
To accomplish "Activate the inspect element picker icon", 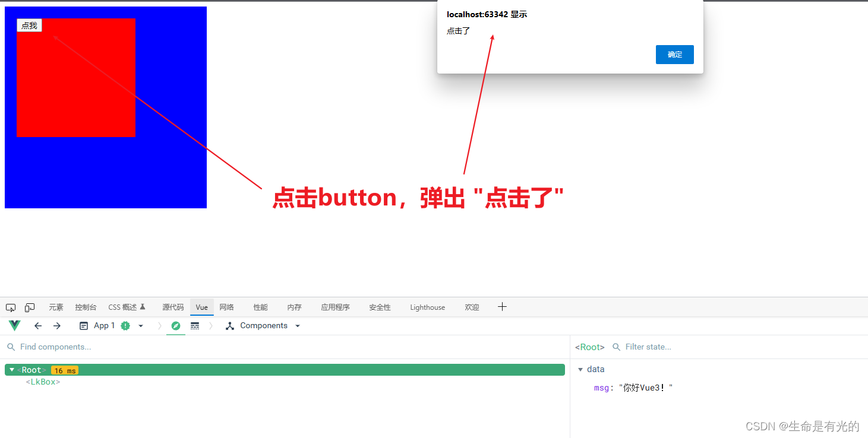I will 11,307.
